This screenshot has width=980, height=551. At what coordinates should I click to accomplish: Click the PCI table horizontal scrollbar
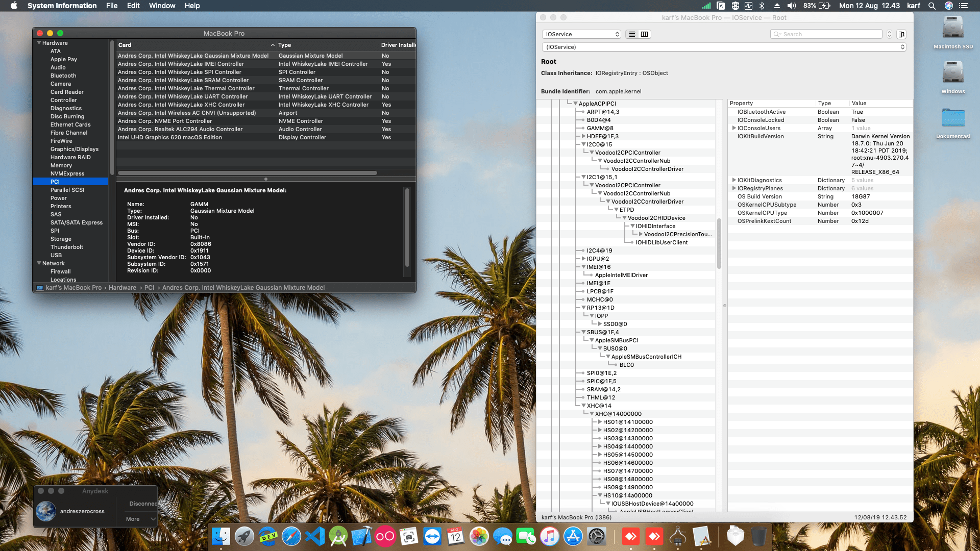248,173
